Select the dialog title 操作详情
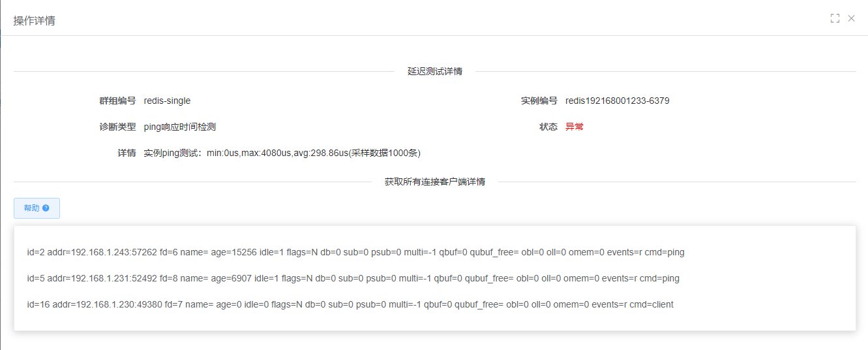The width and height of the screenshot is (868, 350). pos(35,21)
